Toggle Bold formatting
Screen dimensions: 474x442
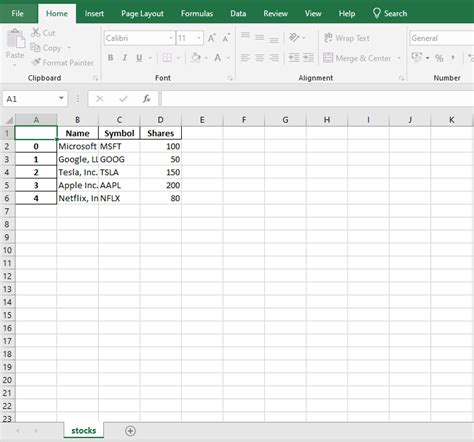111,58
